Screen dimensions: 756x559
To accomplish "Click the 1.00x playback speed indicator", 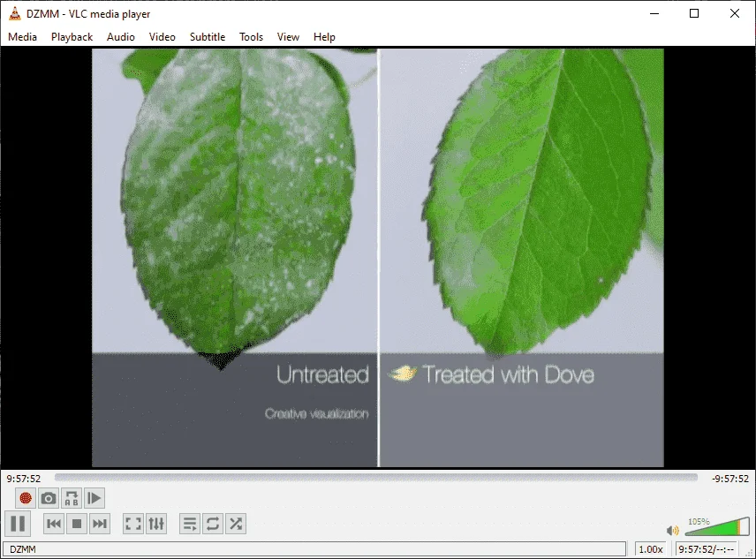I will (650, 549).
